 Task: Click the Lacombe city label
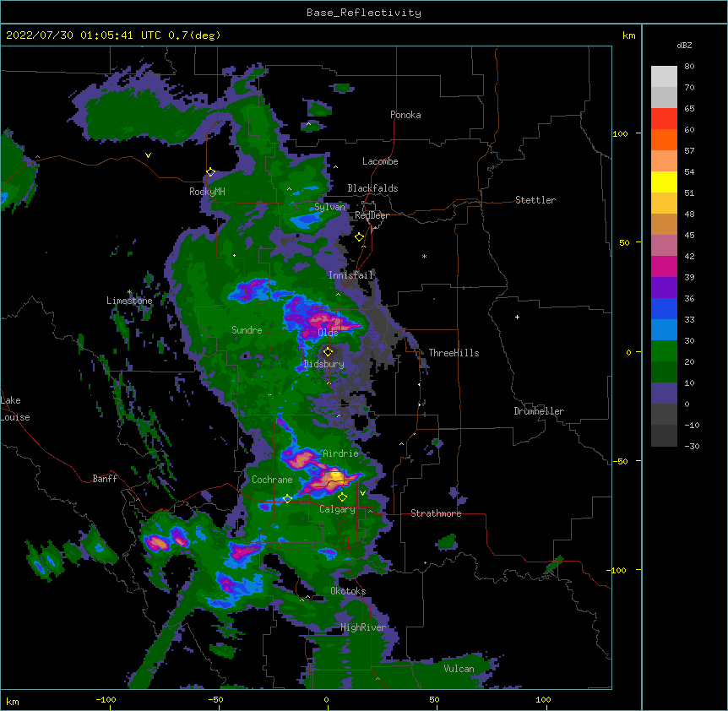[380, 161]
